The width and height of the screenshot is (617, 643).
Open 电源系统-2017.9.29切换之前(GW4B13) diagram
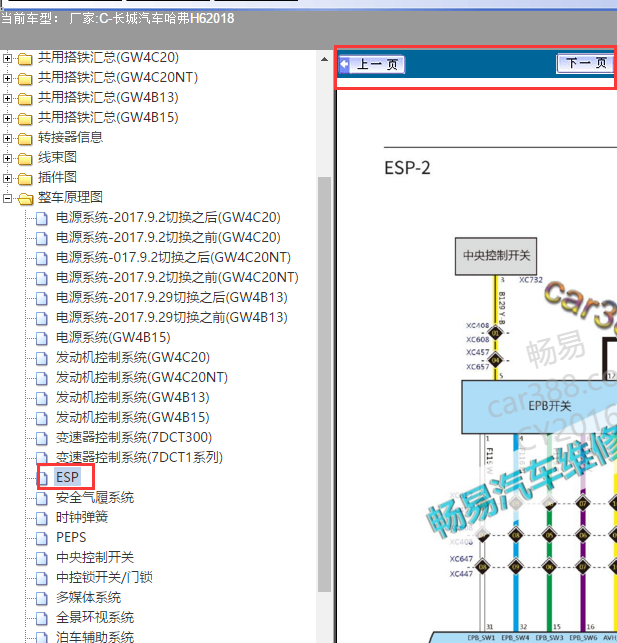pos(172,318)
